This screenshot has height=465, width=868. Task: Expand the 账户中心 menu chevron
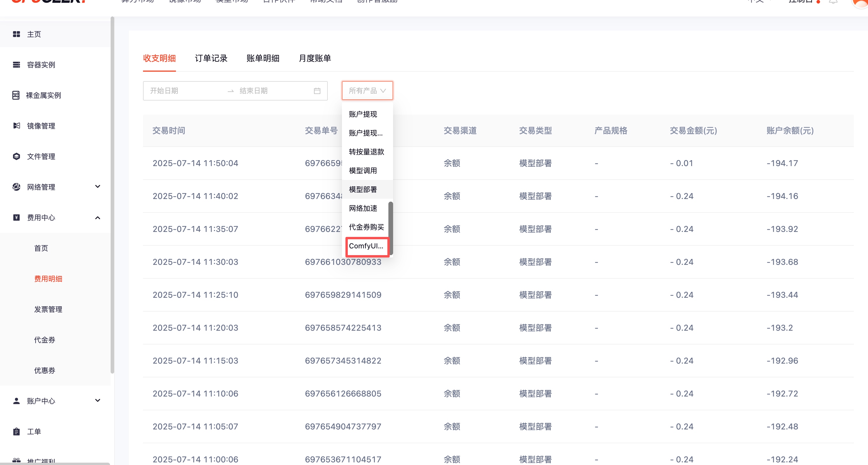[x=98, y=401]
